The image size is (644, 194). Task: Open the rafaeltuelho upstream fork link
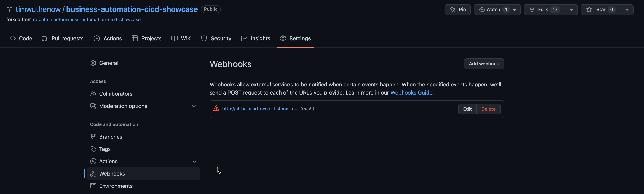[87, 20]
